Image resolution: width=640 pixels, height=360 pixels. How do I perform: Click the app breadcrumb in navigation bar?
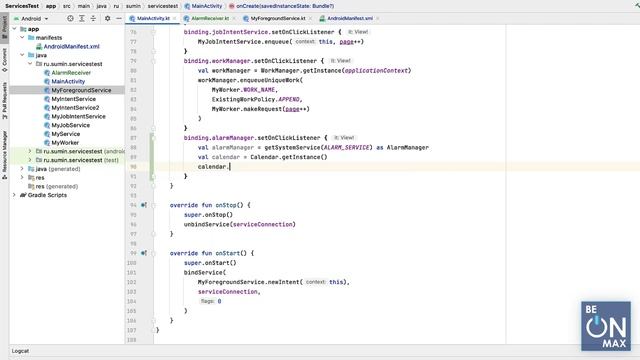pyautogui.click(x=51, y=6)
